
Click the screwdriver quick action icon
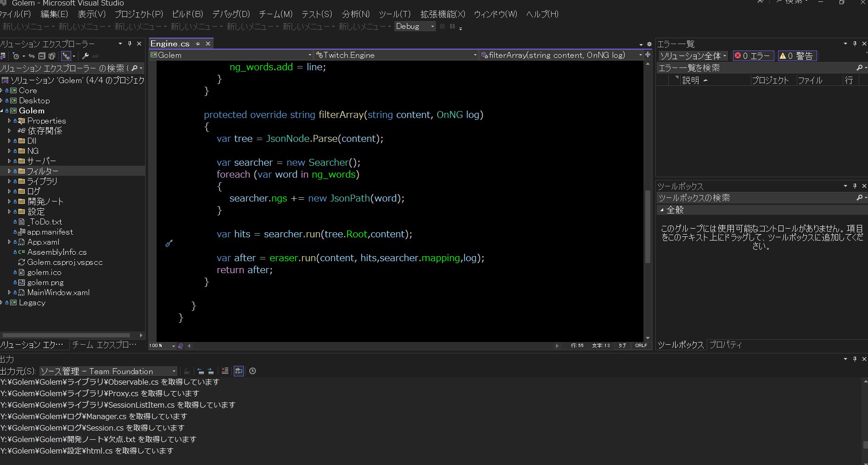[169, 243]
